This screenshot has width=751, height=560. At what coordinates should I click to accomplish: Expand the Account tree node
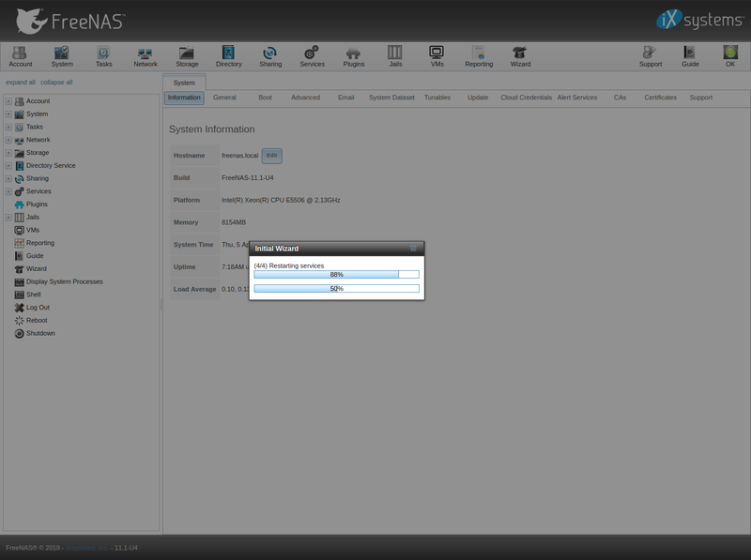point(8,101)
